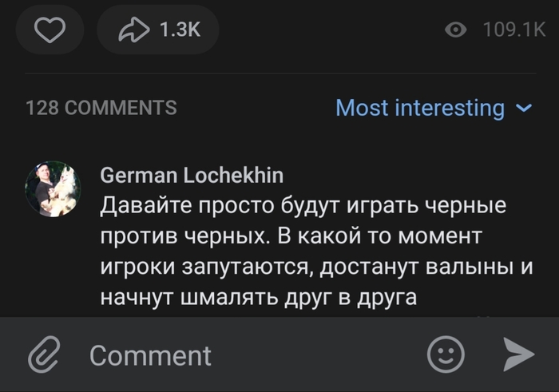Image resolution: width=559 pixels, height=392 pixels.
Task: Tap the 109.1K view count
Action: point(513,30)
